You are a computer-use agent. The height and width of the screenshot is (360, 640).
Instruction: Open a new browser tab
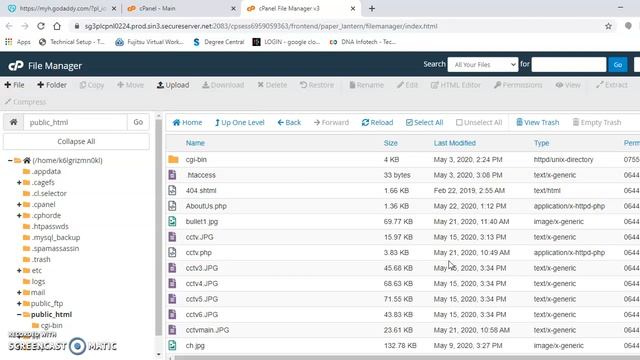[372, 9]
